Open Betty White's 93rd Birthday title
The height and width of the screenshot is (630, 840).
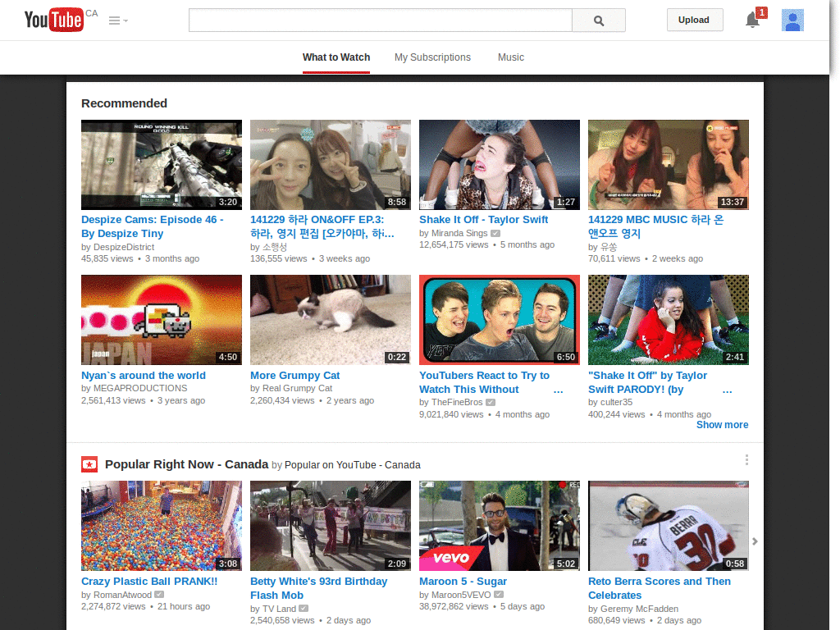click(319, 588)
